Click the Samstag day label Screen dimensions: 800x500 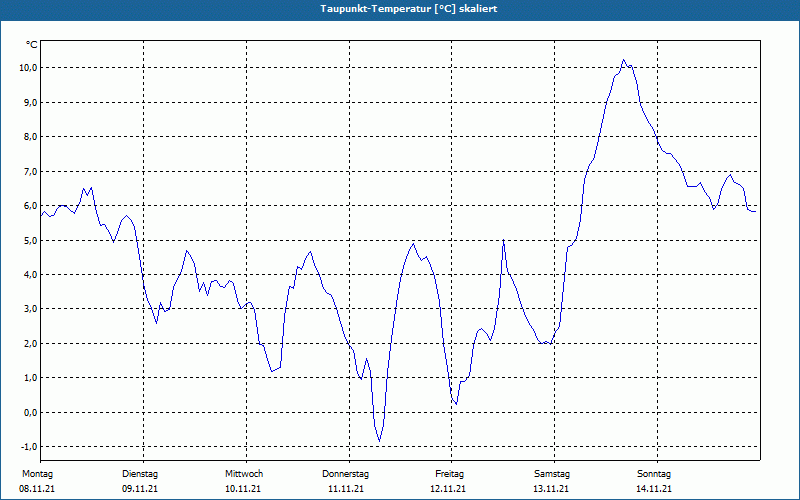[552, 474]
